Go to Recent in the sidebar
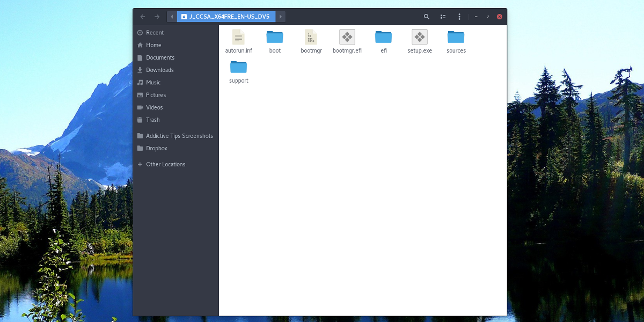This screenshot has width=644, height=322. [155, 33]
